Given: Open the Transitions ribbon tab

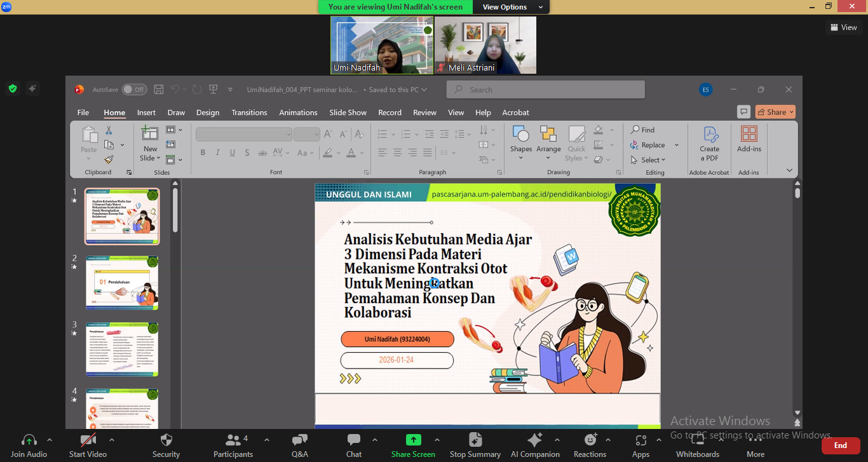Looking at the screenshot, I should tap(249, 112).
